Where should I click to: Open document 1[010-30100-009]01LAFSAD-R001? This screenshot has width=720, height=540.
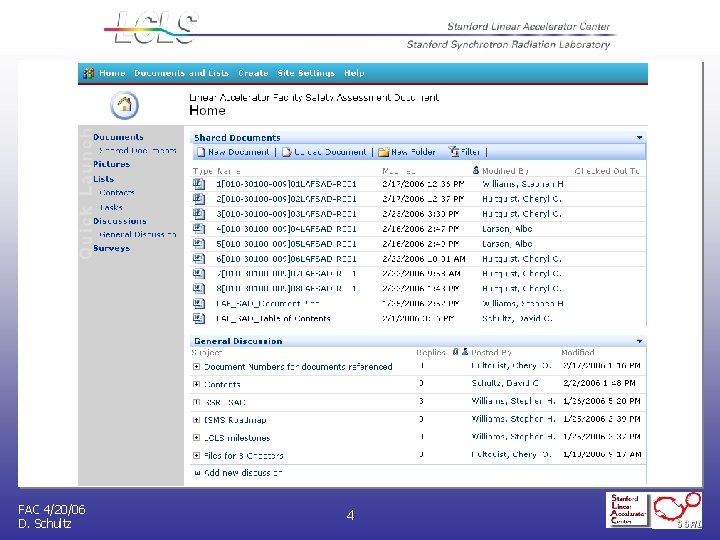(x=286, y=184)
